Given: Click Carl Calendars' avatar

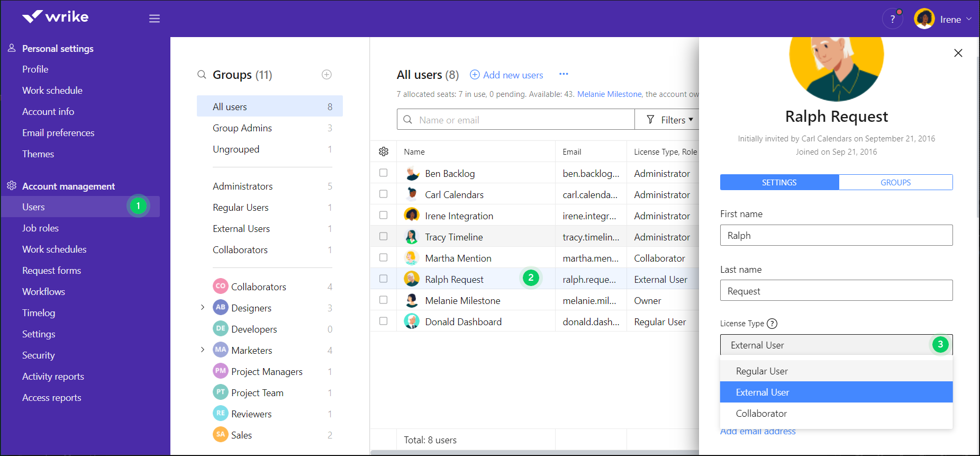Looking at the screenshot, I should [x=412, y=194].
